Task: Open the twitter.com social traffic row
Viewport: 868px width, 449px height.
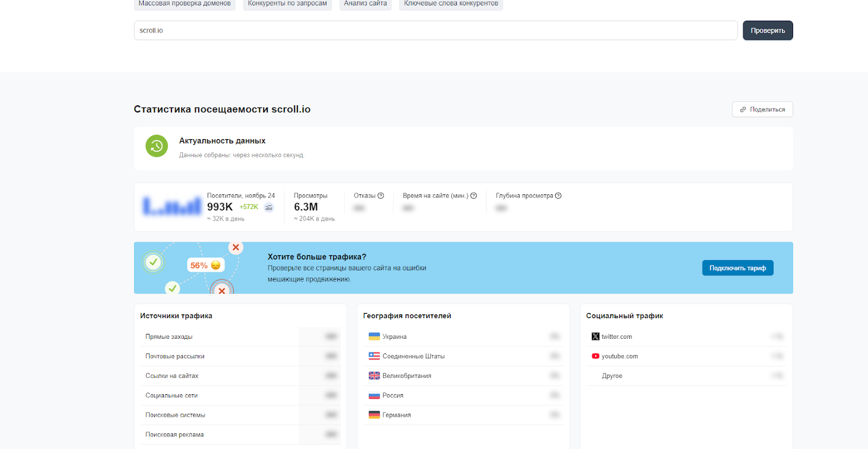Action: pyautogui.click(x=686, y=337)
